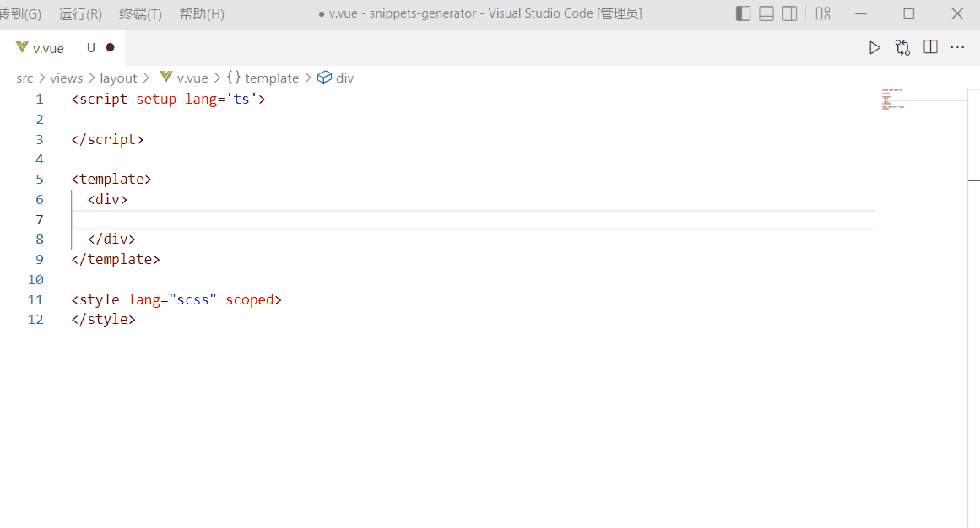Click the U git status badge

coord(91,47)
